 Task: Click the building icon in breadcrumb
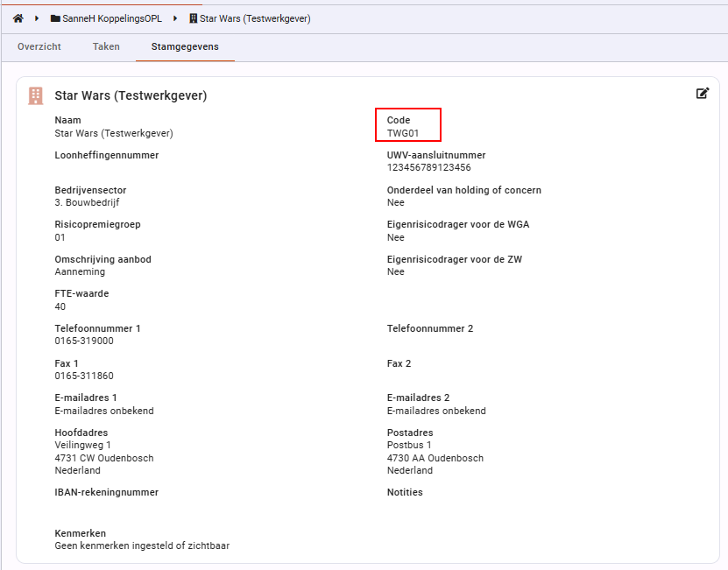[x=193, y=18]
